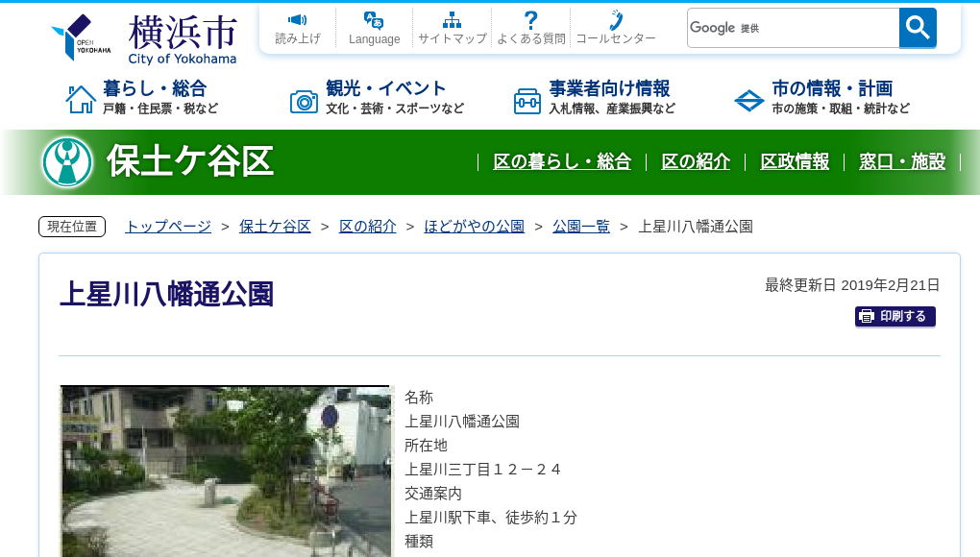Screen dimensions: 980x557
Task: Navigate to トップページ via breadcrumb
Action: coord(166,226)
